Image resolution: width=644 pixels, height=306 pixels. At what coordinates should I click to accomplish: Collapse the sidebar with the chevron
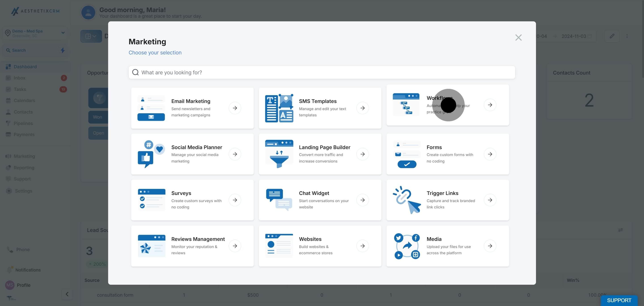click(x=67, y=294)
